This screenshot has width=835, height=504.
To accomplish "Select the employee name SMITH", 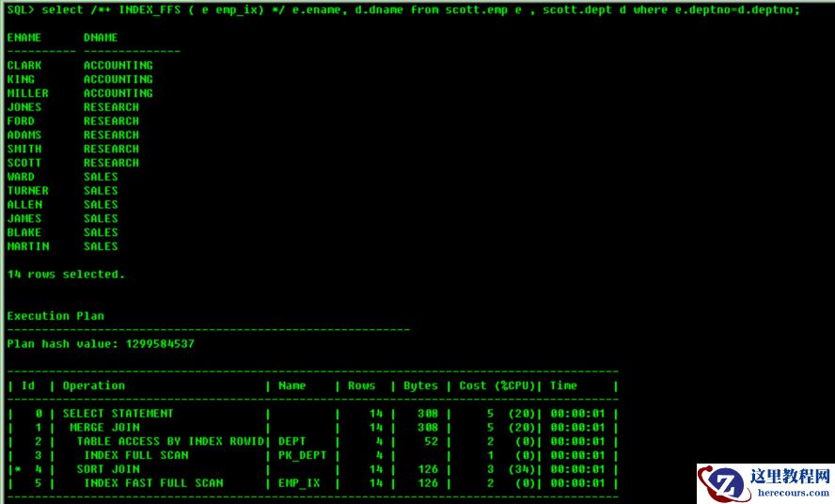I will pyautogui.click(x=24, y=149).
